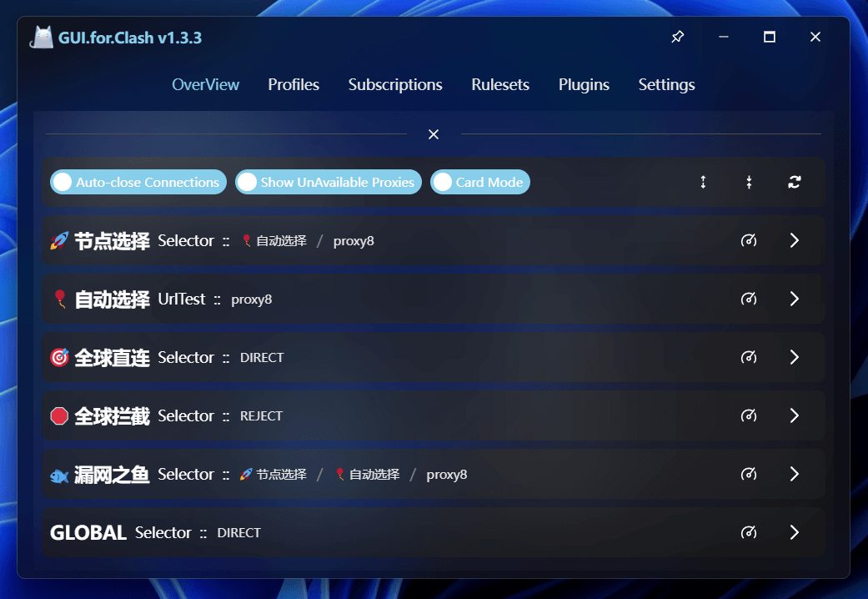Viewport: 868px width, 599px height.
Task: Expand the 自动选择 UrlTest group chevron
Action: pyautogui.click(x=795, y=299)
